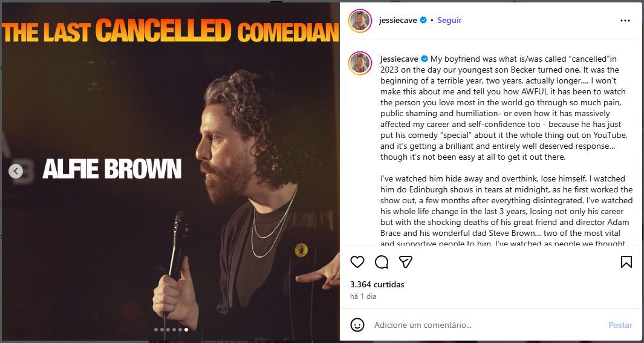Click the comment speech bubble icon
Screen dimensions: 644x343
coord(382,262)
